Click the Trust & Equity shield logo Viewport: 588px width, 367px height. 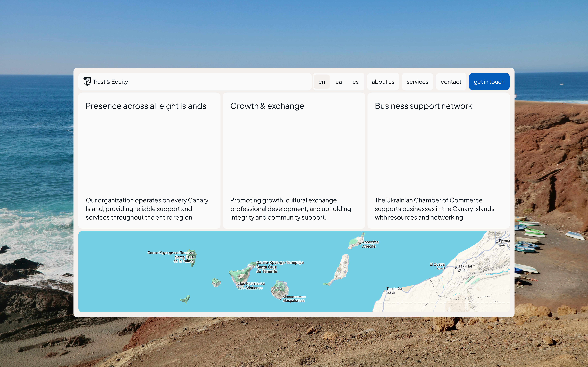point(87,82)
